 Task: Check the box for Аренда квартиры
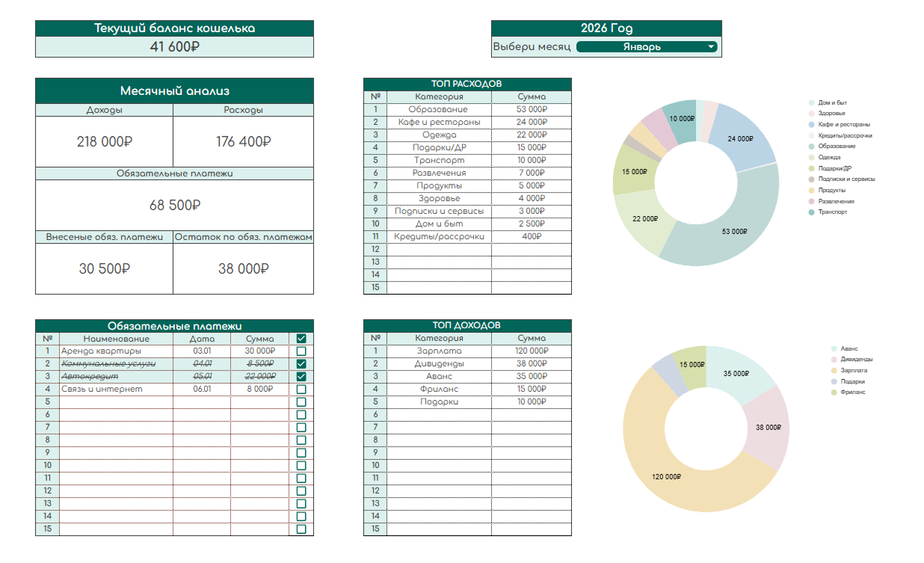(x=301, y=351)
